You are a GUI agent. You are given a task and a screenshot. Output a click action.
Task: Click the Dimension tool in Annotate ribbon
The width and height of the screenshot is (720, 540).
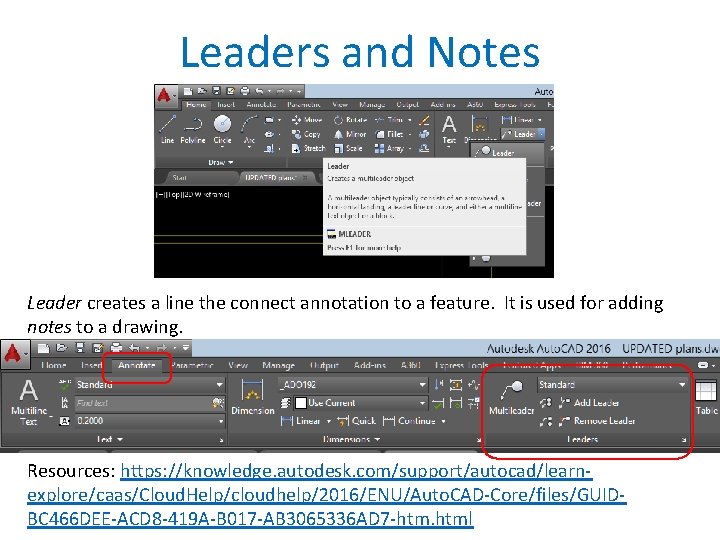(x=253, y=397)
